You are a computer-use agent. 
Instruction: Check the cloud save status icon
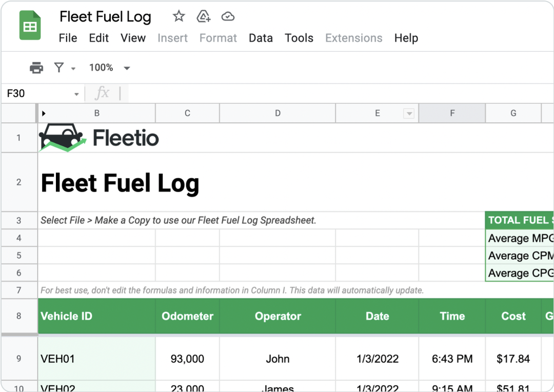tap(228, 16)
